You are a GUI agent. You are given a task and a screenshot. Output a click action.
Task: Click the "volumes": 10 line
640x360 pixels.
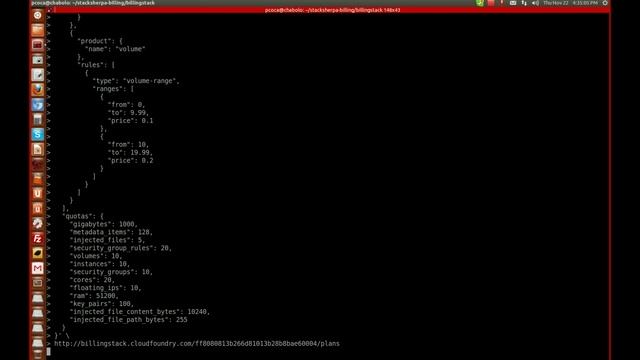pos(96,256)
